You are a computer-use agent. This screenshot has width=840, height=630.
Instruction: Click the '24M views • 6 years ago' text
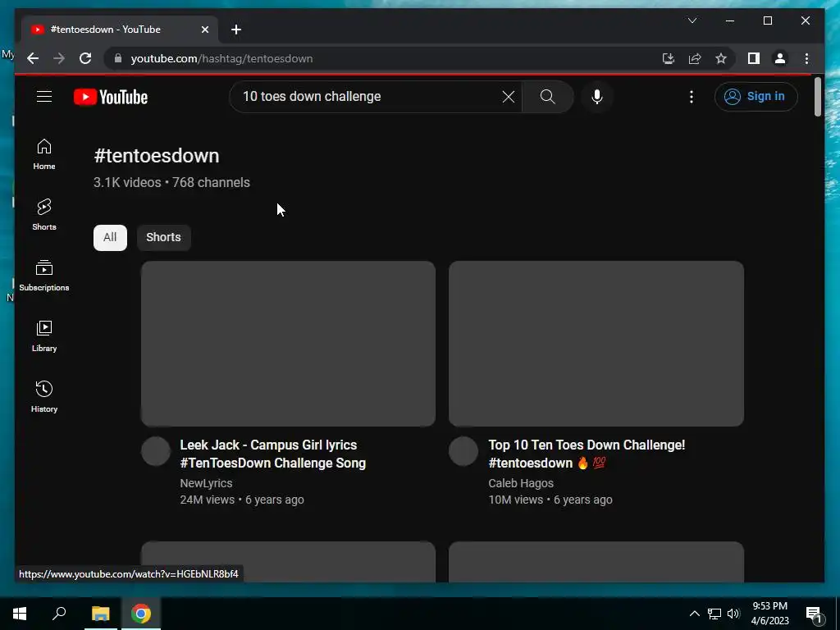[x=242, y=500]
